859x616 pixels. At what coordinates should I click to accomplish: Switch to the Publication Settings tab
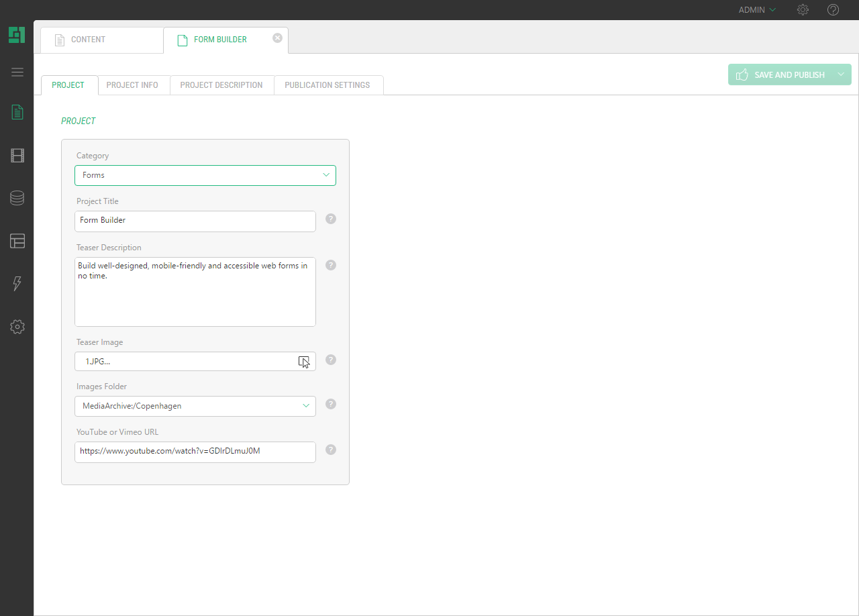(327, 85)
